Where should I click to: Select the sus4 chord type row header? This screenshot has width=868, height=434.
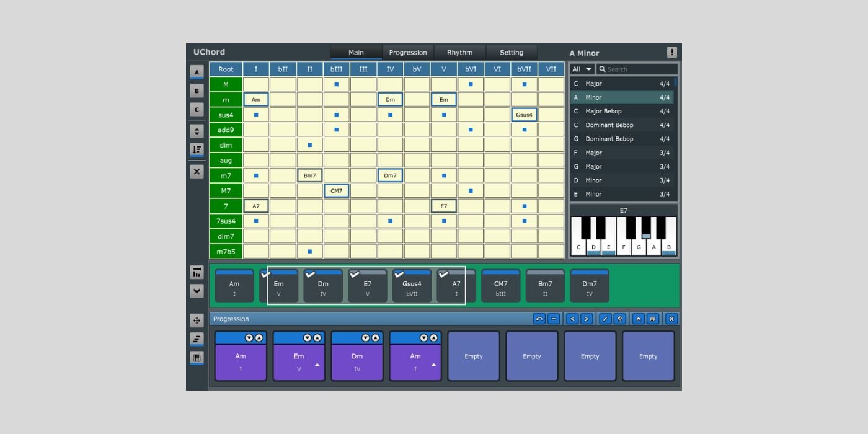coord(226,115)
